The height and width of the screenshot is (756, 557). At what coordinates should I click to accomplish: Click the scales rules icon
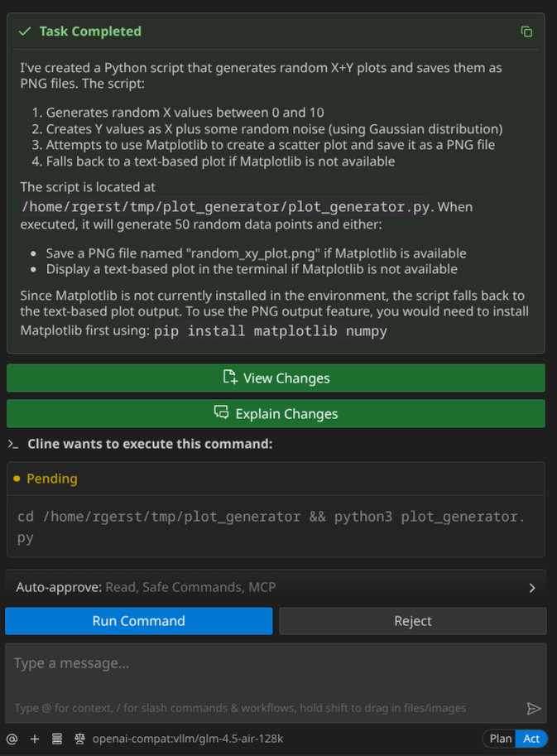pyautogui.click(x=80, y=739)
